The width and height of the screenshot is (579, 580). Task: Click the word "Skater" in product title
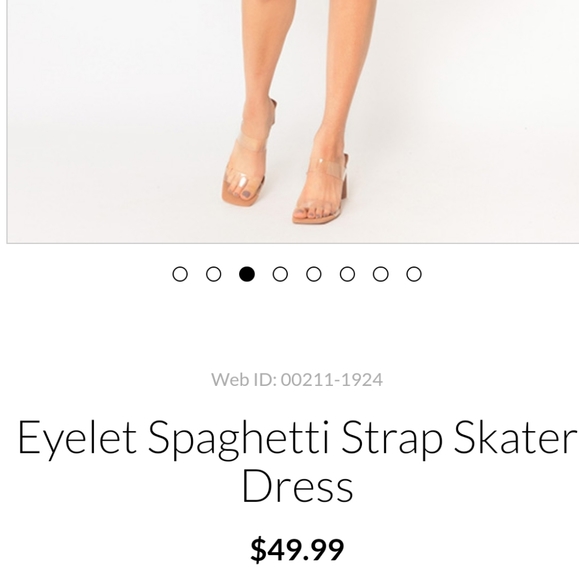[515, 437]
